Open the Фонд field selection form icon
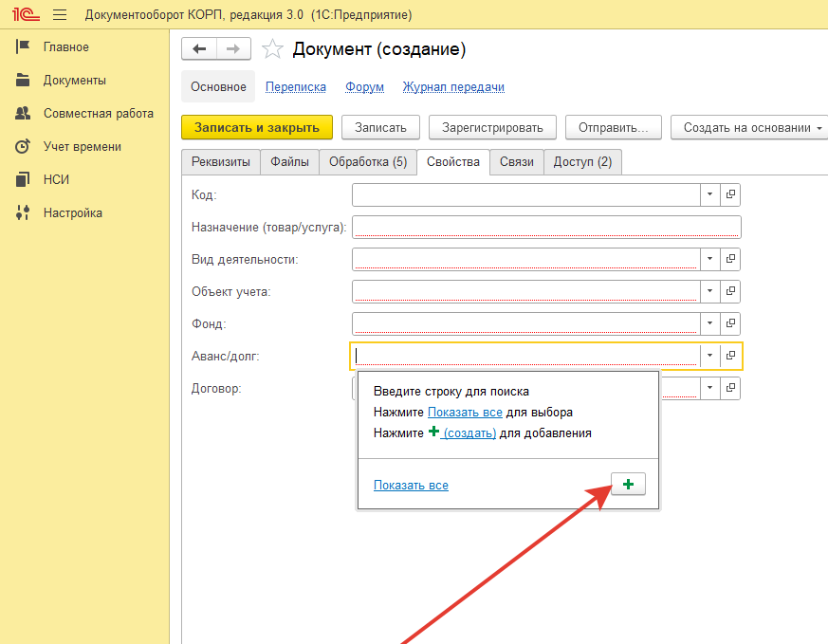Image resolution: width=828 pixels, height=644 pixels. (x=730, y=323)
